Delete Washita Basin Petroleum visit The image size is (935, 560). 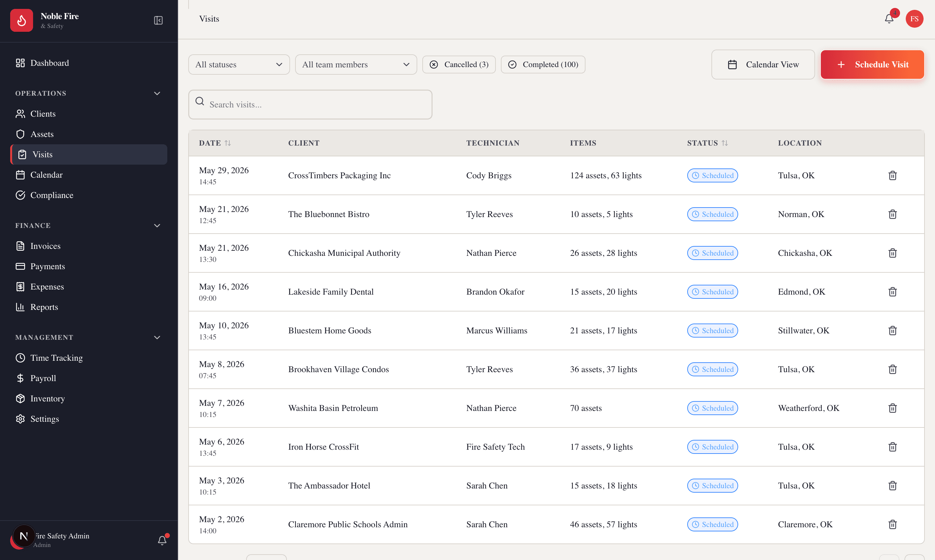coord(892,408)
